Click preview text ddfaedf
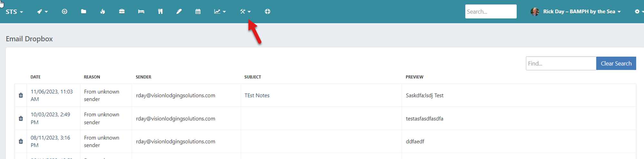 tap(415, 142)
